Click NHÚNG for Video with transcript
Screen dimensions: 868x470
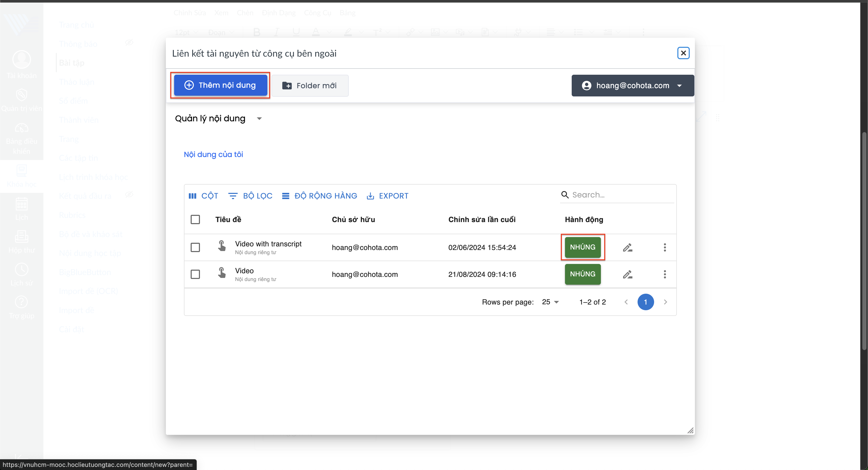(x=582, y=247)
